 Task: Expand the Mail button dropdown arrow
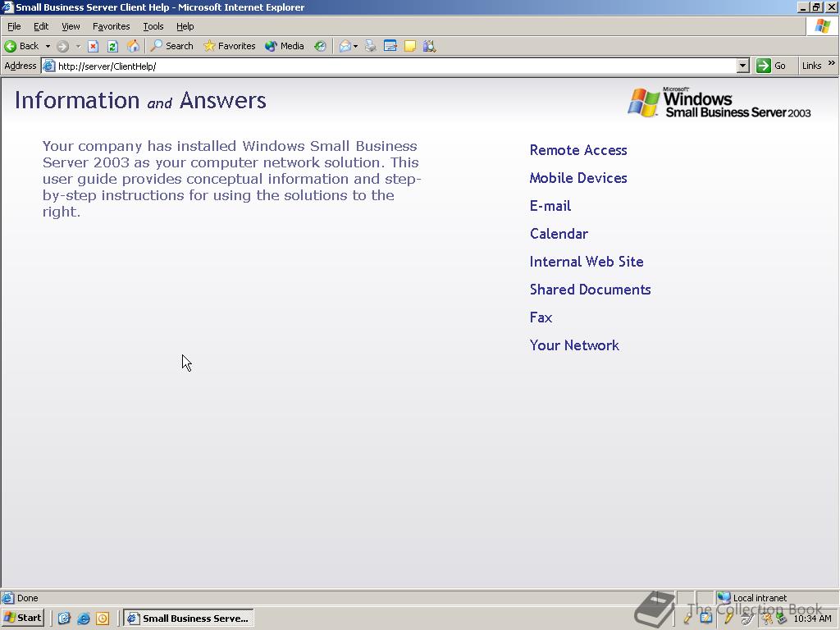pos(356,46)
